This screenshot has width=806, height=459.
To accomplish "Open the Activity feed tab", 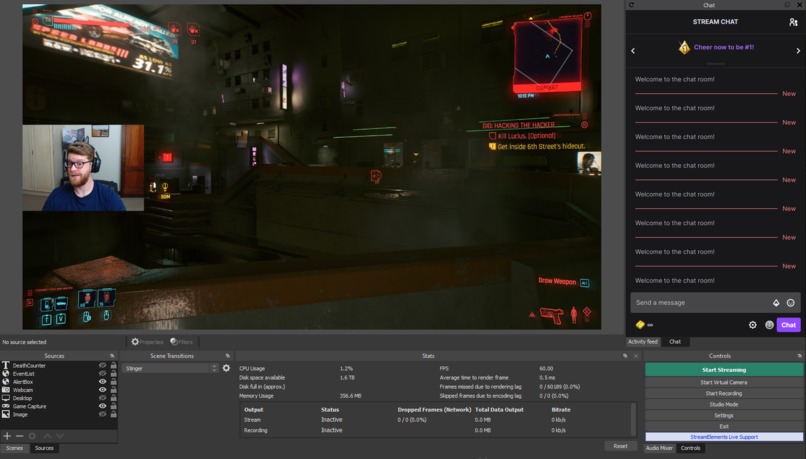I will 643,342.
